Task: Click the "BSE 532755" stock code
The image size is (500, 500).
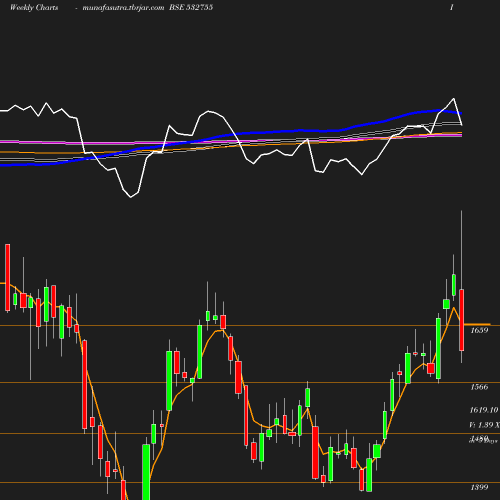Action: tap(191, 8)
